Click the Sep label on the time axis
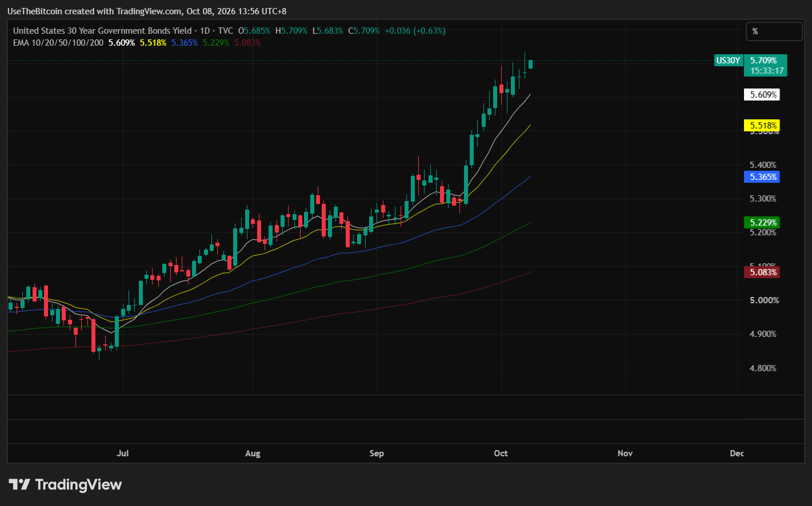The image size is (812, 506). pyautogui.click(x=377, y=453)
